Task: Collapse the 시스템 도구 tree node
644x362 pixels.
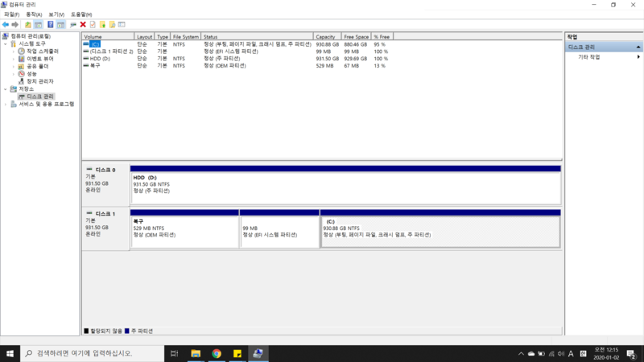Action: [6, 43]
